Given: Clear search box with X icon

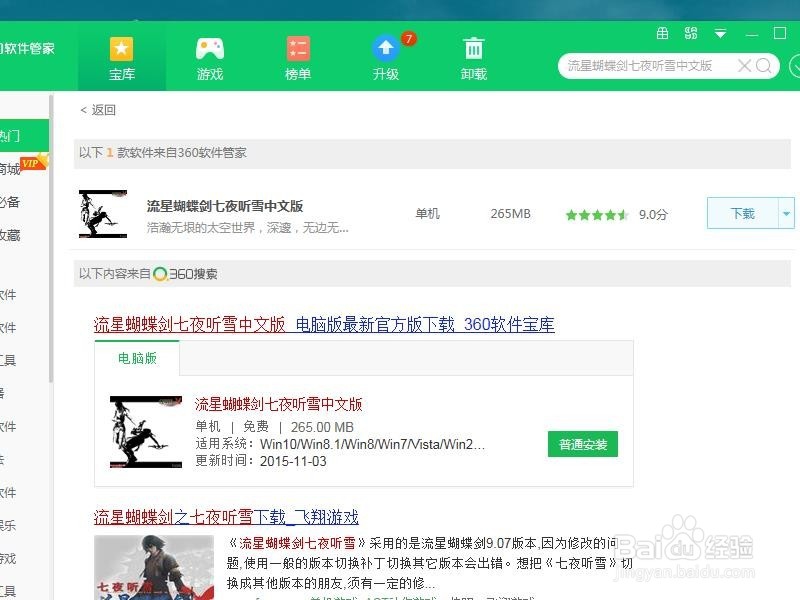Looking at the screenshot, I should pyautogui.click(x=744, y=66).
